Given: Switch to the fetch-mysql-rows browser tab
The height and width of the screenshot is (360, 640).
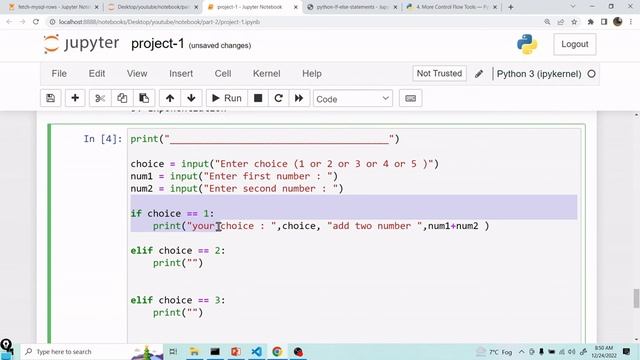Looking at the screenshot, I should (x=53, y=7).
